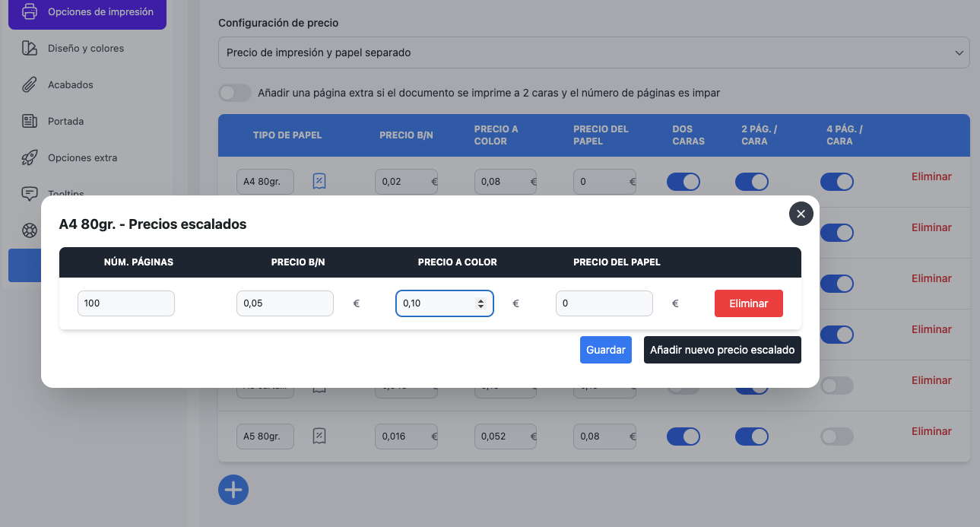Enable 4 pág./cara for the A5 80gr. row
The width and height of the screenshot is (980, 527).
click(x=837, y=437)
